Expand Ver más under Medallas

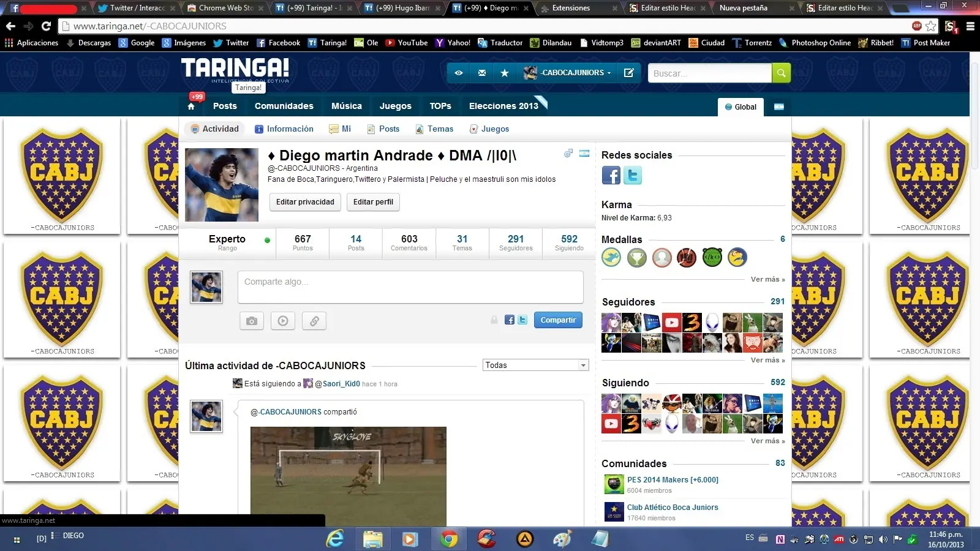click(767, 279)
